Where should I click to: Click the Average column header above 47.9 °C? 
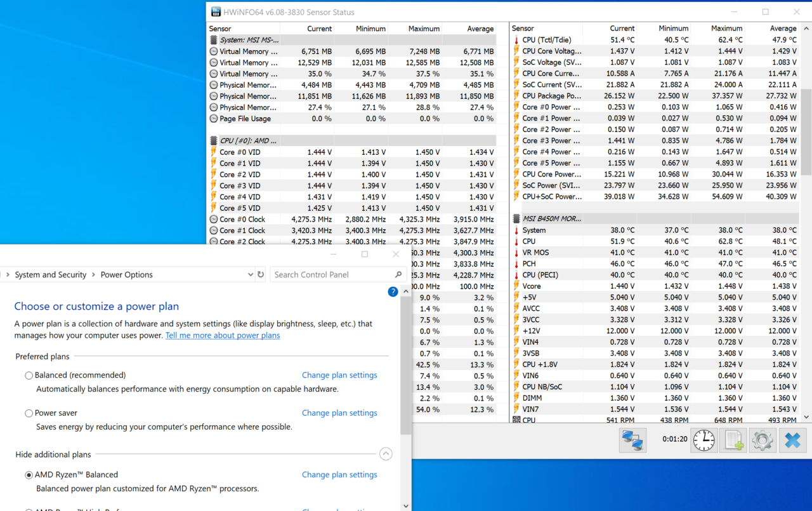coord(771,29)
